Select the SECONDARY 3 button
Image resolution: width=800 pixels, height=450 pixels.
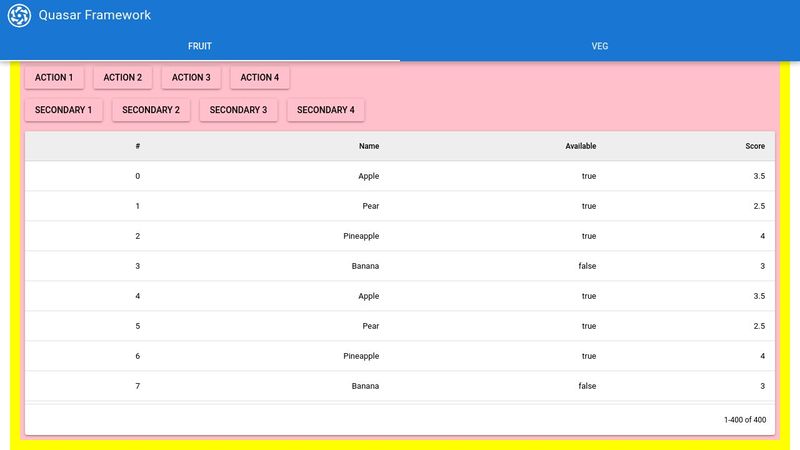238,110
